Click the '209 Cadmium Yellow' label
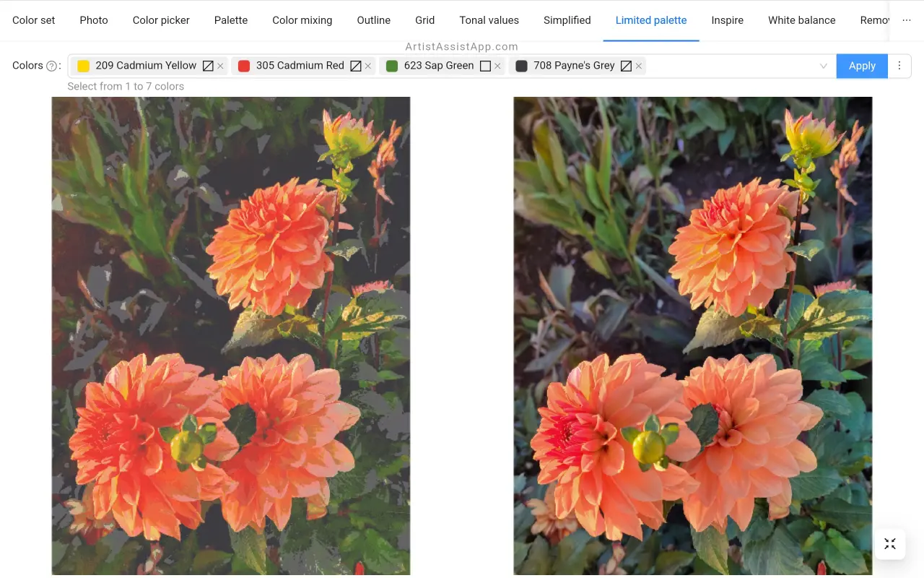Viewport: 924px width, 578px height. pyautogui.click(x=146, y=66)
